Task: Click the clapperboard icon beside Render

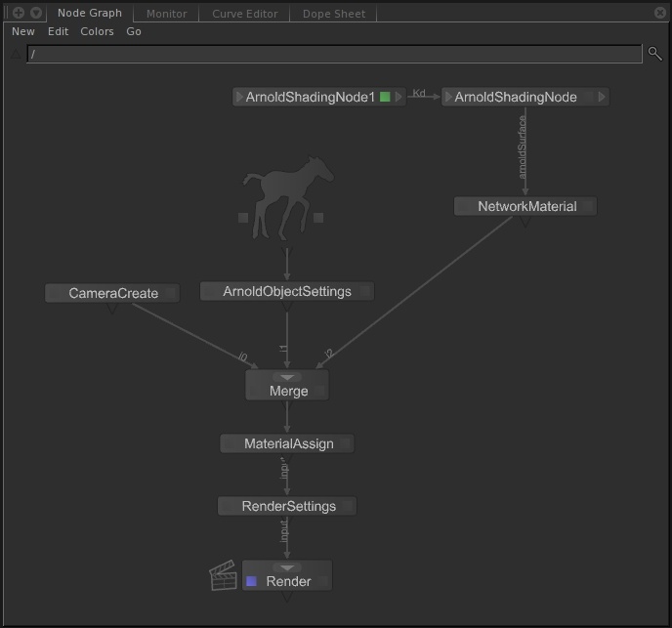Action: pos(224,575)
